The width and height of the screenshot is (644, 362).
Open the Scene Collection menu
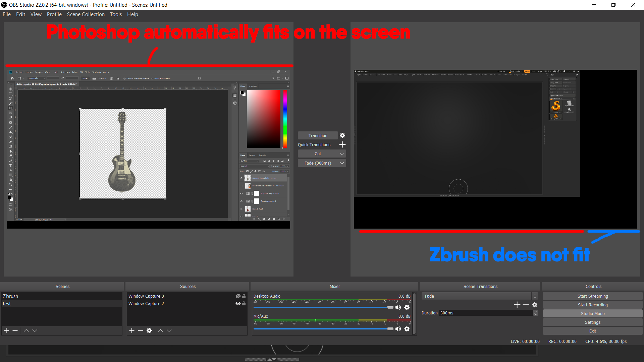[x=86, y=14]
